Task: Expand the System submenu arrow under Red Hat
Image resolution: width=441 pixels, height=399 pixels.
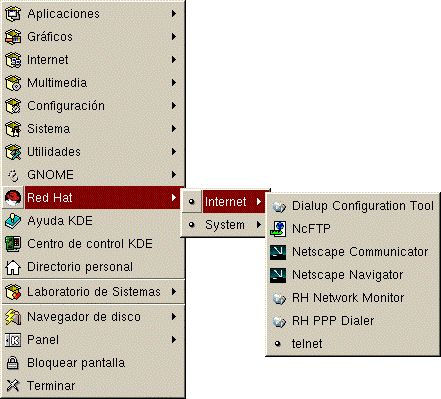Action: 259,225
